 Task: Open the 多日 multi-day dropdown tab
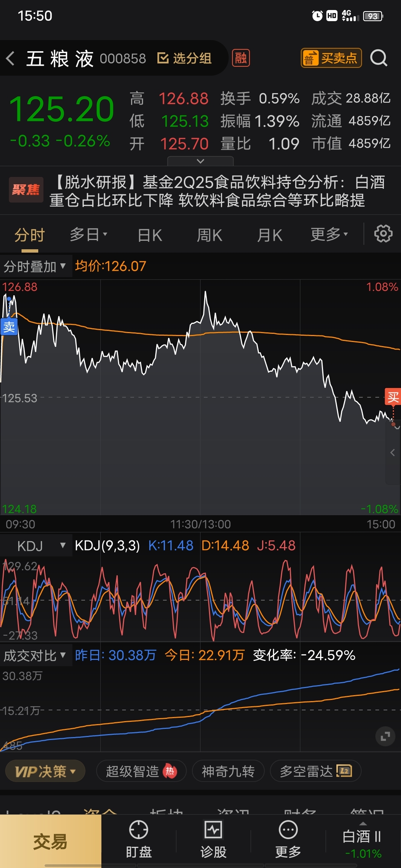point(88,234)
